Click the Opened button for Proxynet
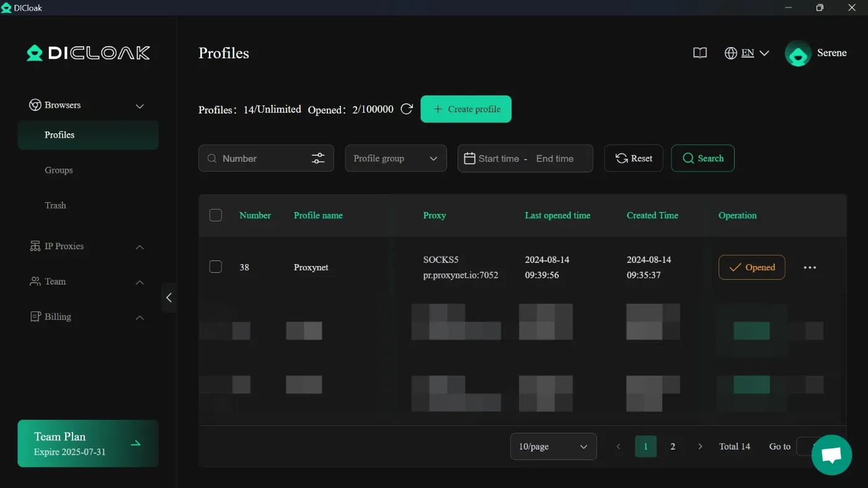 pyautogui.click(x=752, y=267)
